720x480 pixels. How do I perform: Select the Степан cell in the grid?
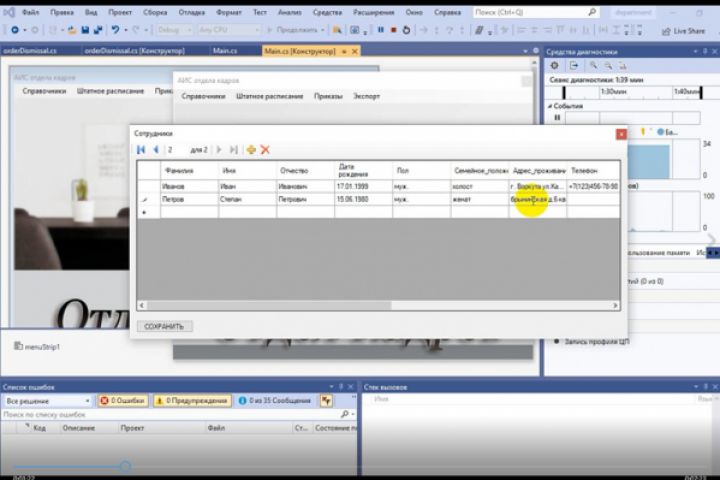click(x=248, y=199)
